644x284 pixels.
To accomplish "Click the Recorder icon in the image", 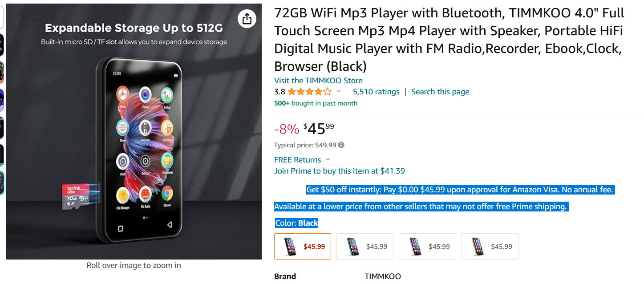I will pos(144,127).
